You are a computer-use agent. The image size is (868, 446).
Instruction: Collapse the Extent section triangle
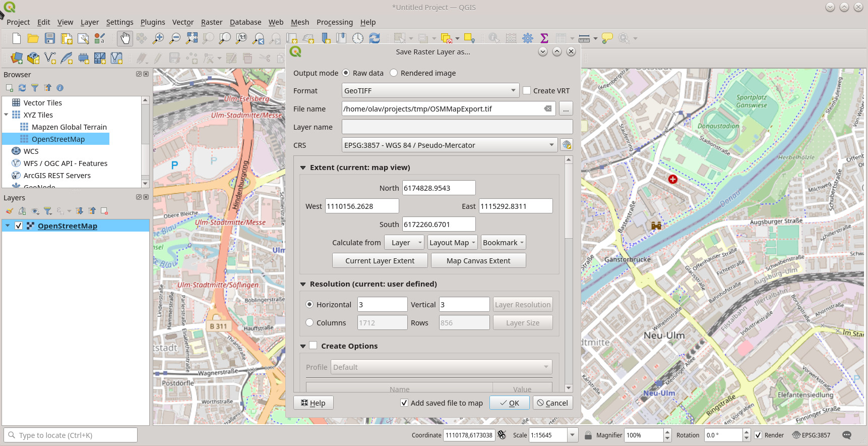[303, 168]
